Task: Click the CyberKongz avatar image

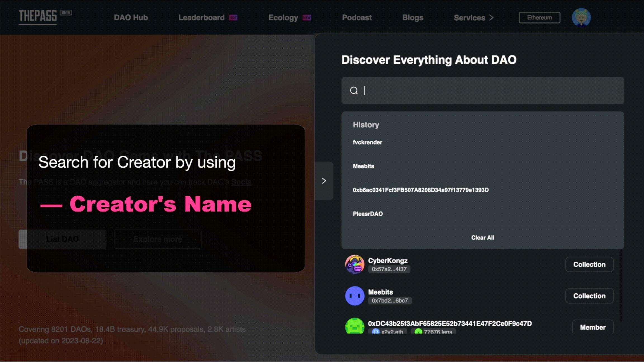Action: 354,264
